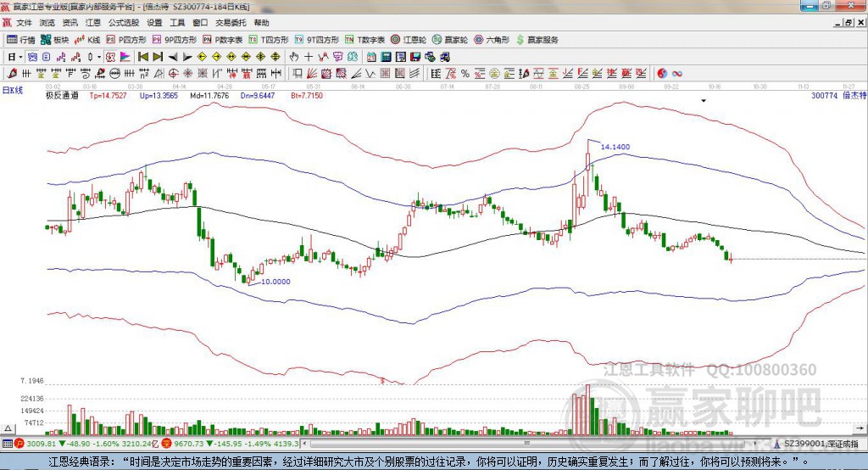Click the colored flag icon
Screen dimensions: 868x470
(x=125, y=57)
